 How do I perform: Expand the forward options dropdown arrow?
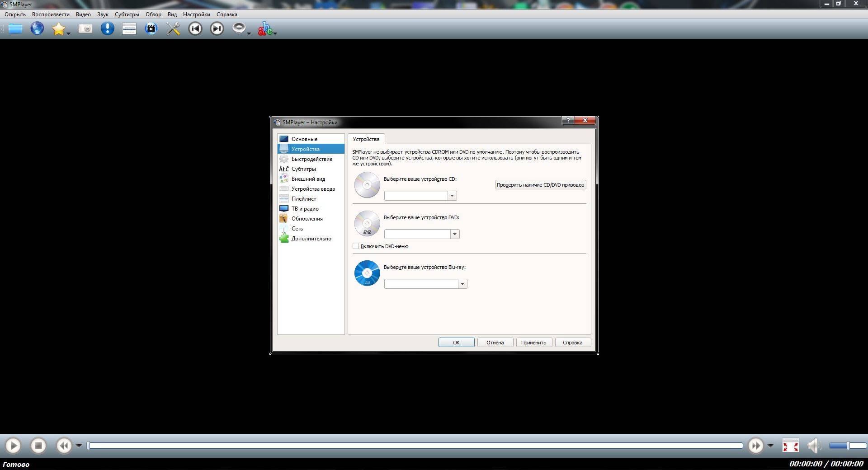point(770,446)
